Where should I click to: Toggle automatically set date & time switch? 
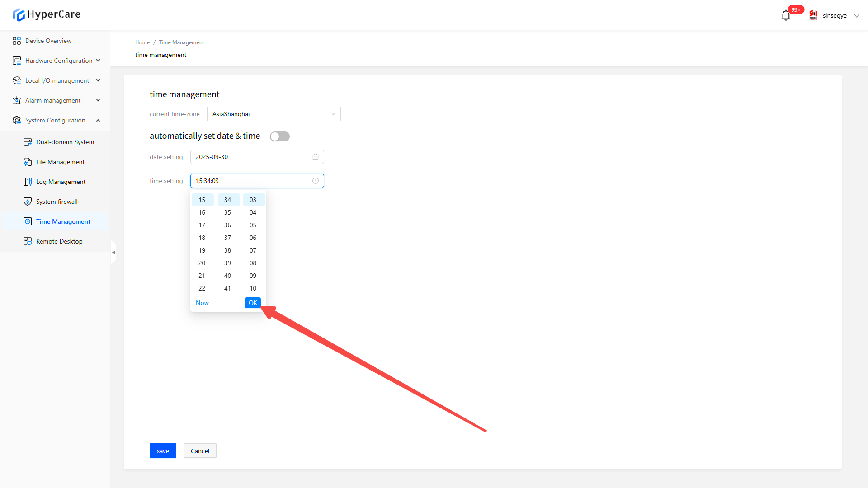(279, 136)
